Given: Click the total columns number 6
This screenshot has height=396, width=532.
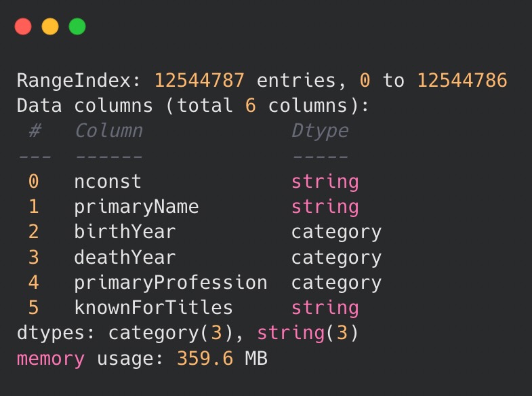Looking at the screenshot, I should pos(250,106).
